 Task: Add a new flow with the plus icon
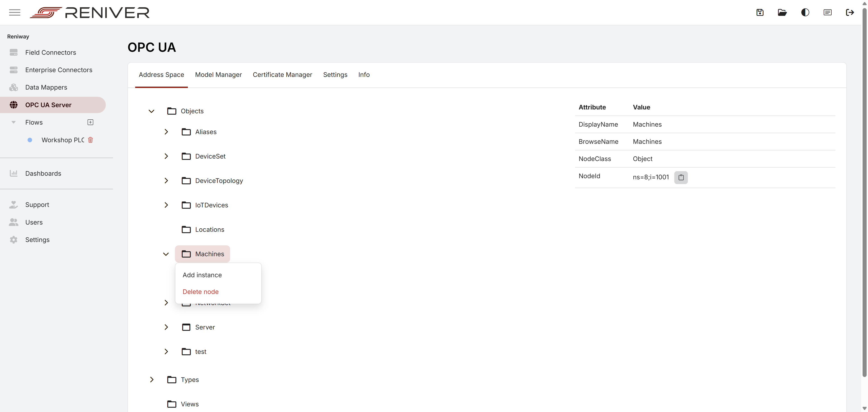click(90, 122)
